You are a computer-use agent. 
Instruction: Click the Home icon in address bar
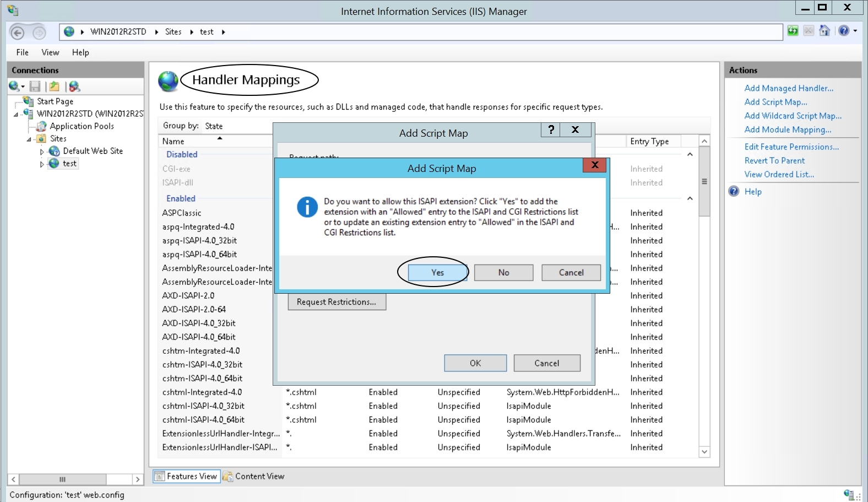824,31
